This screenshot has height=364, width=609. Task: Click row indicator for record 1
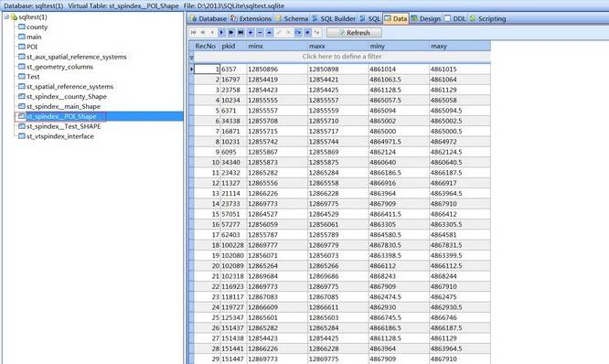click(x=191, y=70)
